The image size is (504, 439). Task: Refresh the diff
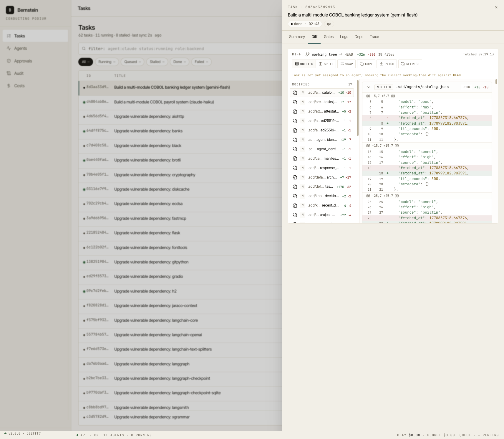(410, 64)
